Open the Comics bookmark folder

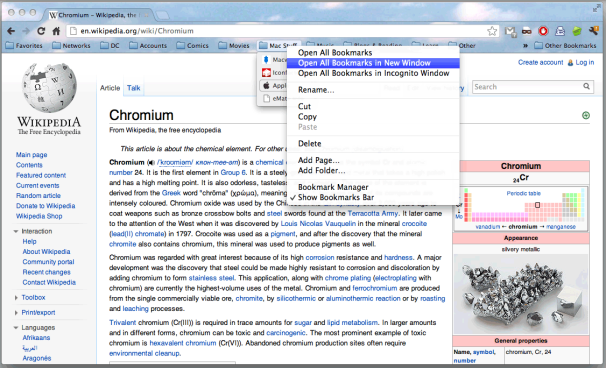pyautogui.click(x=192, y=46)
